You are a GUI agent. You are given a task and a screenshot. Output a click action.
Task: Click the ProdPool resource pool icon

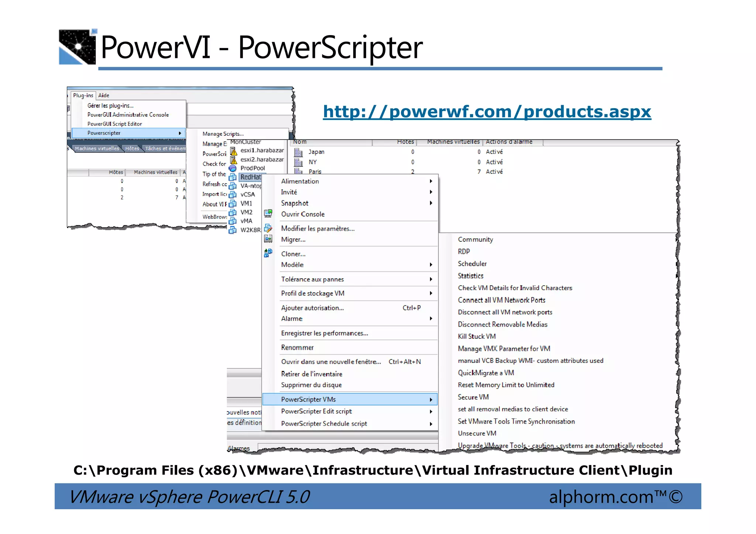[233, 168]
